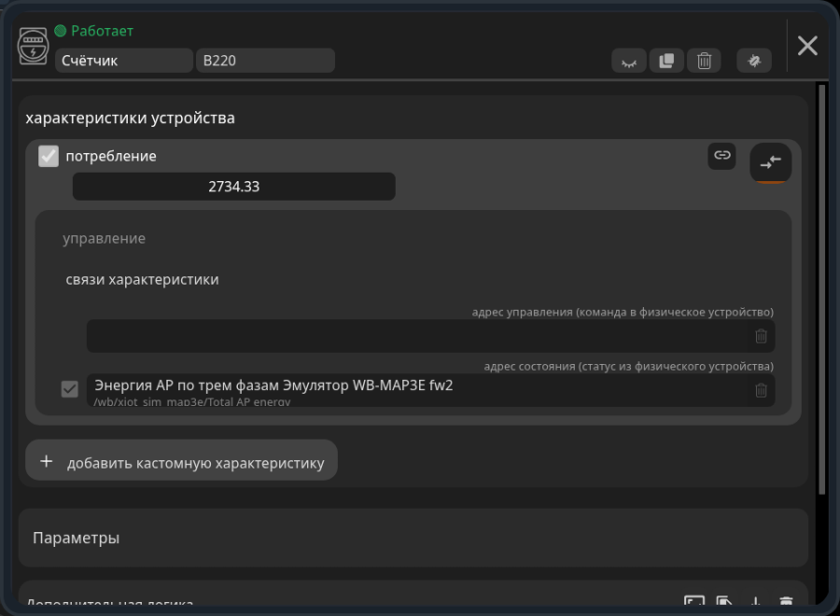840x616 pixels.
Task: Edit the device name field Счётчик
Action: [124, 61]
